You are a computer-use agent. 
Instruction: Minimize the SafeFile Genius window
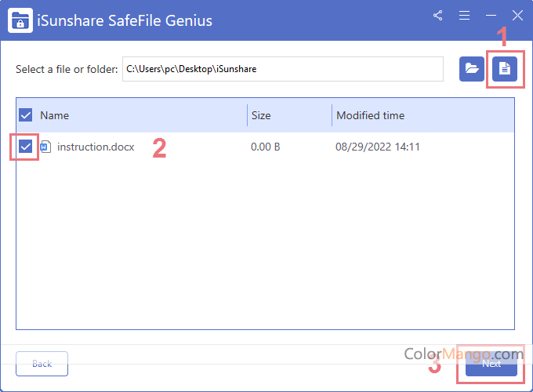(491, 16)
